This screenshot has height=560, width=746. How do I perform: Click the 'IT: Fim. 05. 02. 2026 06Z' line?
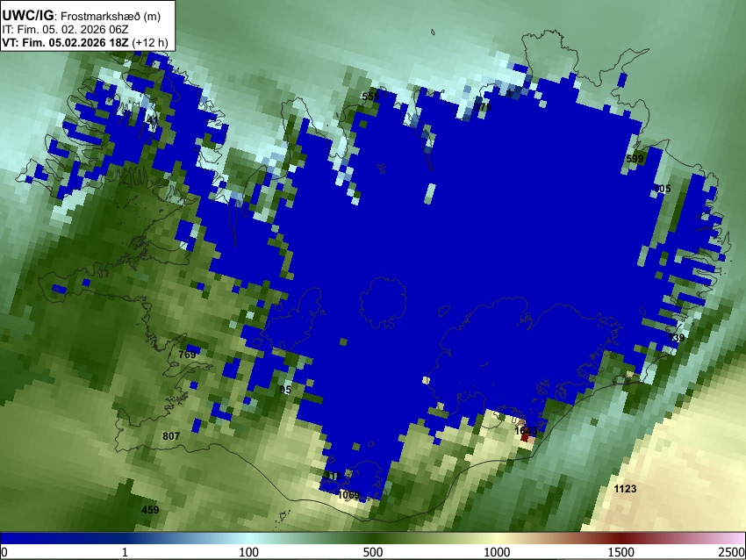click(x=65, y=30)
